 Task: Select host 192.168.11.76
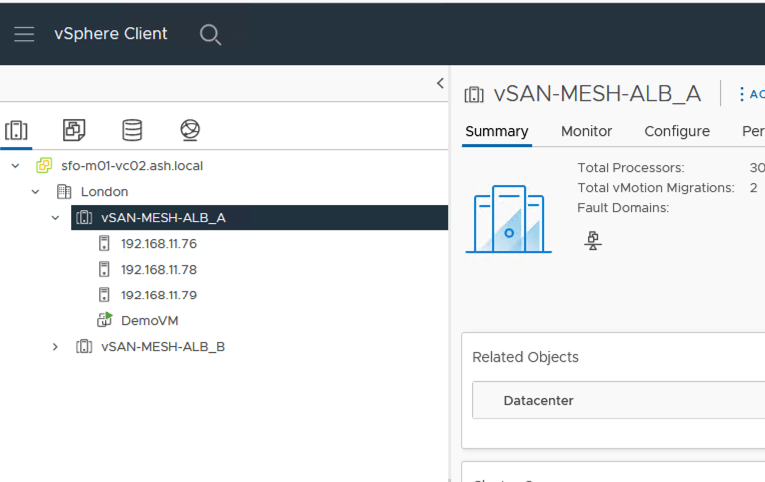[x=159, y=243]
